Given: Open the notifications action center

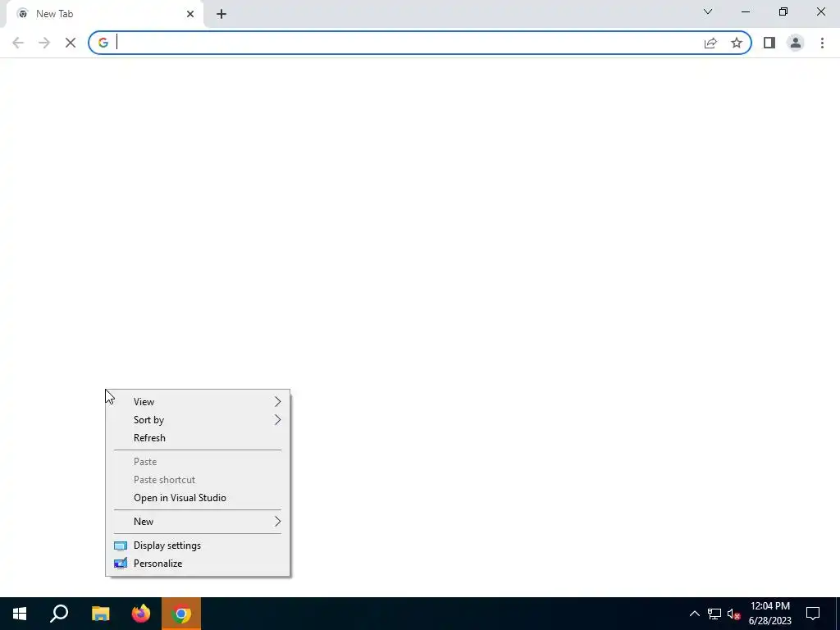Looking at the screenshot, I should (813, 614).
